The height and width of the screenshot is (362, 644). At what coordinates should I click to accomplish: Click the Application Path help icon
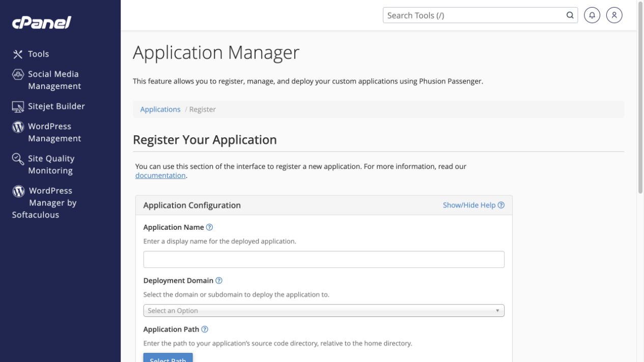(205, 329)
